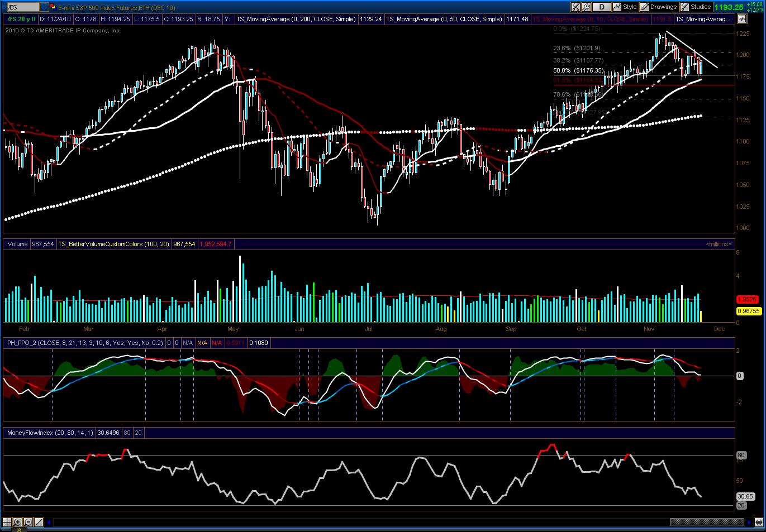The height and width of the screenshot is (532, 766).
Task: Click the Volume study label
Action: pyautogui.click(x=17, y=244)
